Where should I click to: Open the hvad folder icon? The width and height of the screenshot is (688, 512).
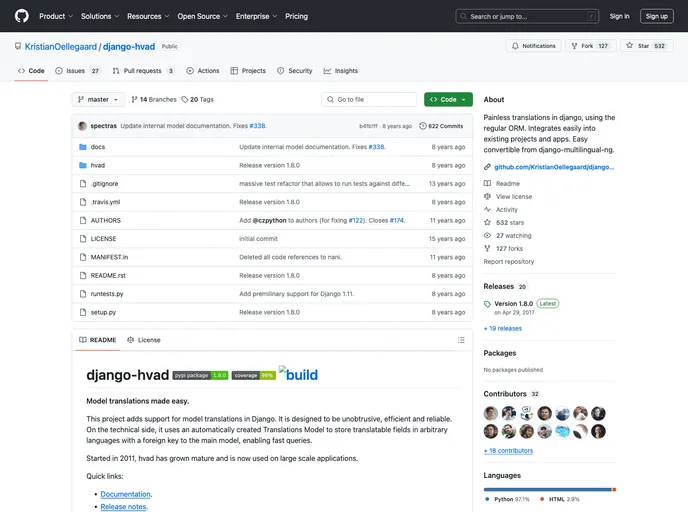83,165
